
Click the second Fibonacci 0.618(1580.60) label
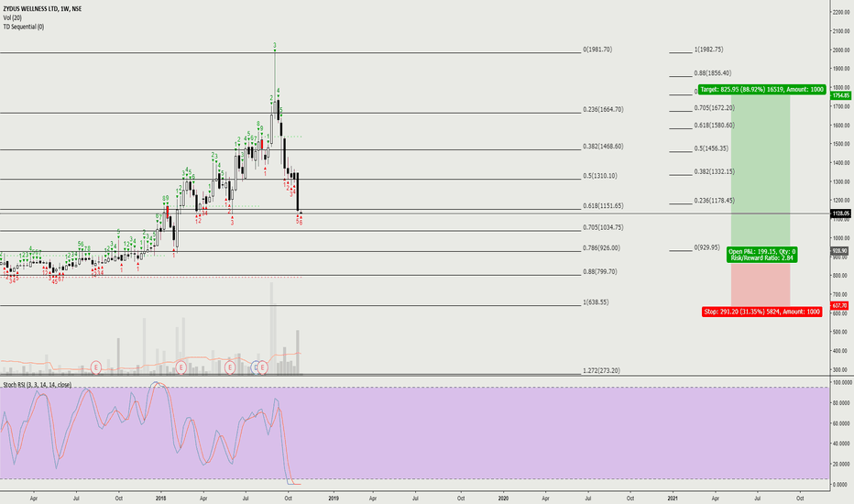click(714, 125)
